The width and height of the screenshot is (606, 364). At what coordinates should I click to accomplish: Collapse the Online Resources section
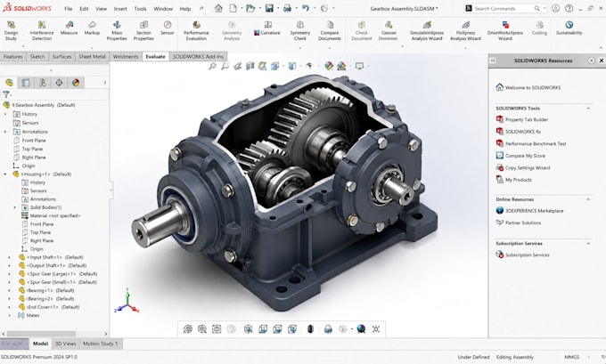(x=588, y=199)
